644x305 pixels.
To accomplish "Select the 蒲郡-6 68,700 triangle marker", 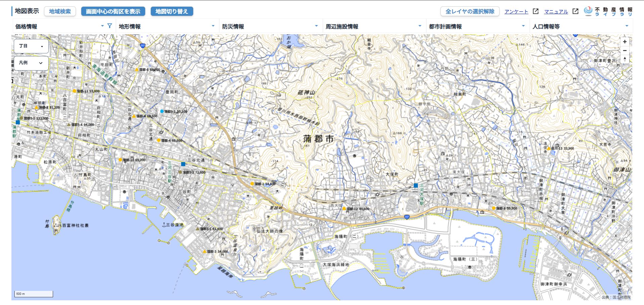I will (137, 70).
